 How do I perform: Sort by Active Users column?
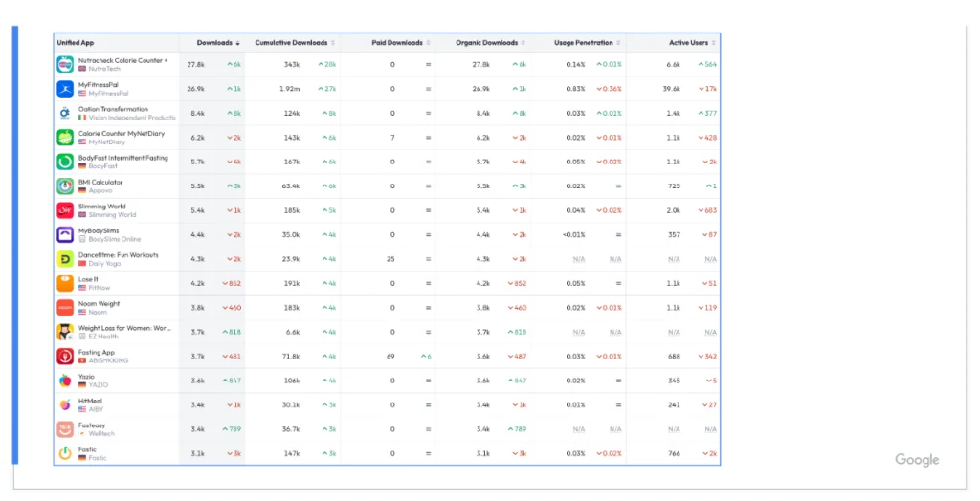(x=689, y=43)
